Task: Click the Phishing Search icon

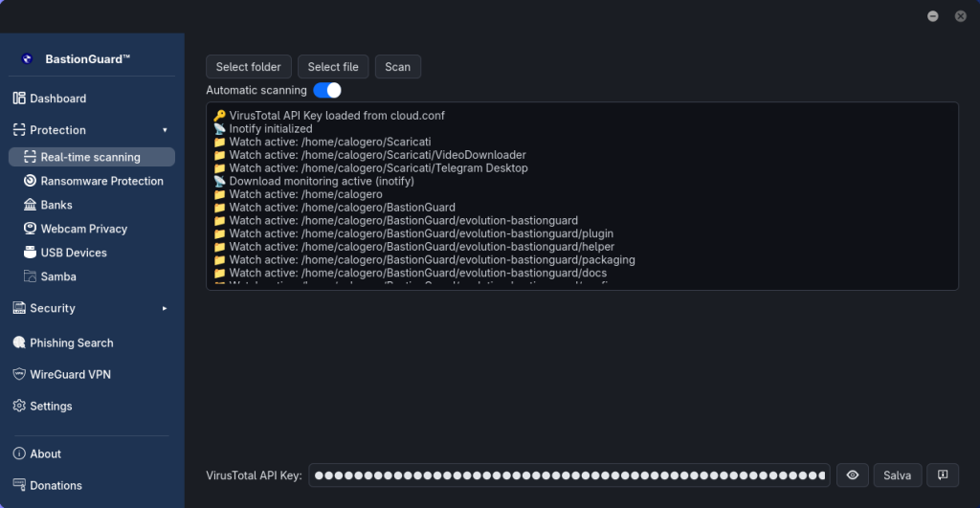Action: pos(19,342)
